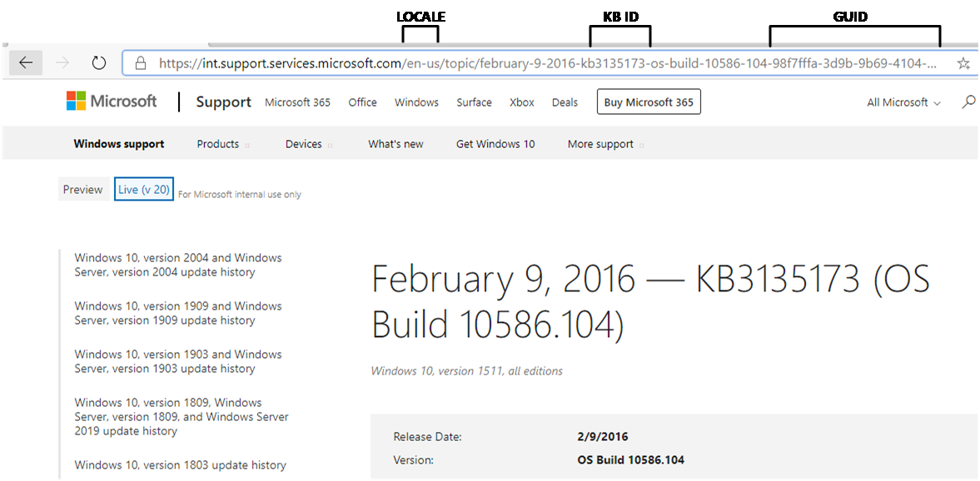Open search using the magnifier icon
Screen dimensions: 980x481
968,101
